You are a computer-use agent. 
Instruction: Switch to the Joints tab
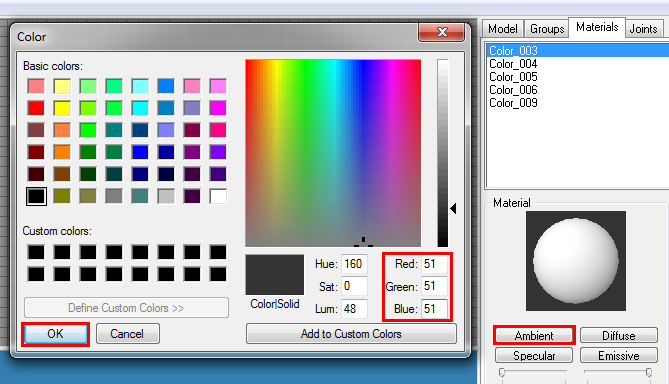click(x=643, y=29)
